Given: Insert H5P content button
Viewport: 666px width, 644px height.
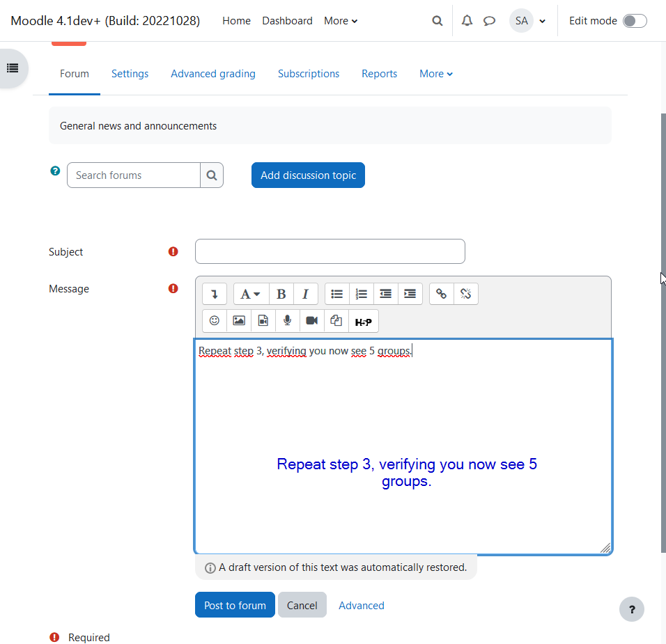Looking at the screenshot, I should [x=363, y=321].
